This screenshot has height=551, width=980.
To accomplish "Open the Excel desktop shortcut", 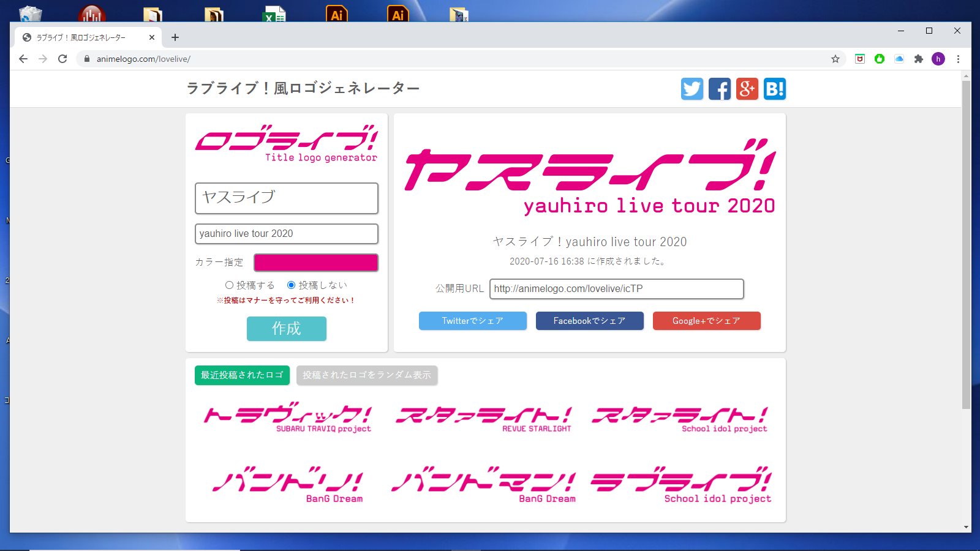I will tap(274, 13).
